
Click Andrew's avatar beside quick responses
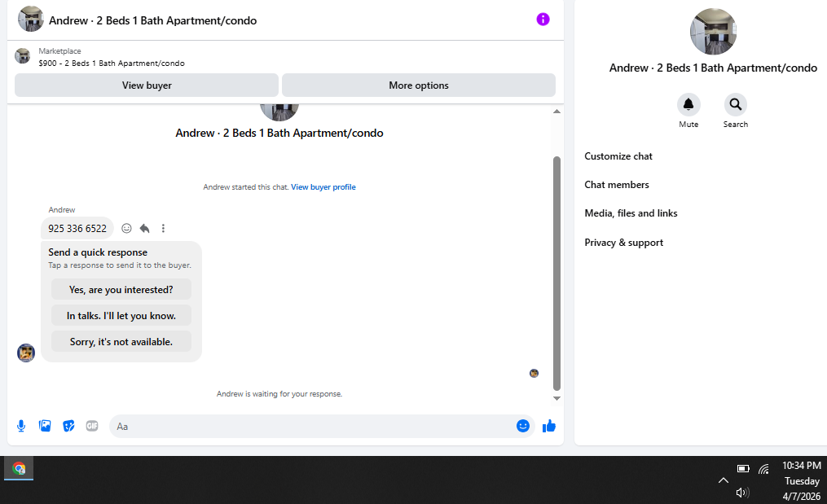26,353
